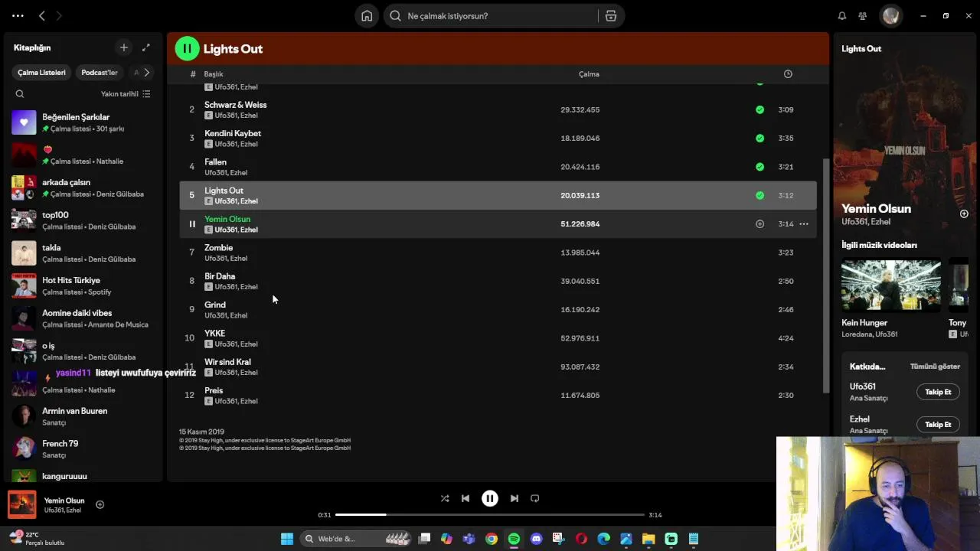Open the Browse icon beside the search field
Image resolution: width=980 pixels, height=551 pixels.
tap(611, 16)
